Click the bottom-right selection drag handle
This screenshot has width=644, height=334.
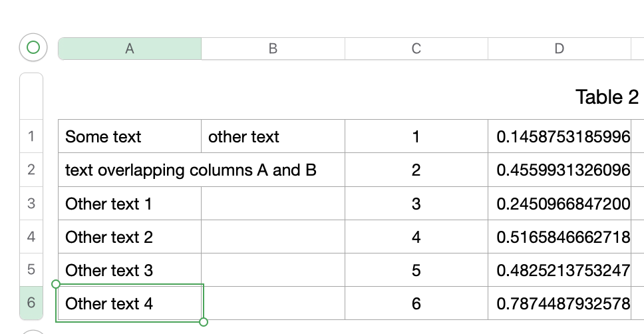coord(204,322)
